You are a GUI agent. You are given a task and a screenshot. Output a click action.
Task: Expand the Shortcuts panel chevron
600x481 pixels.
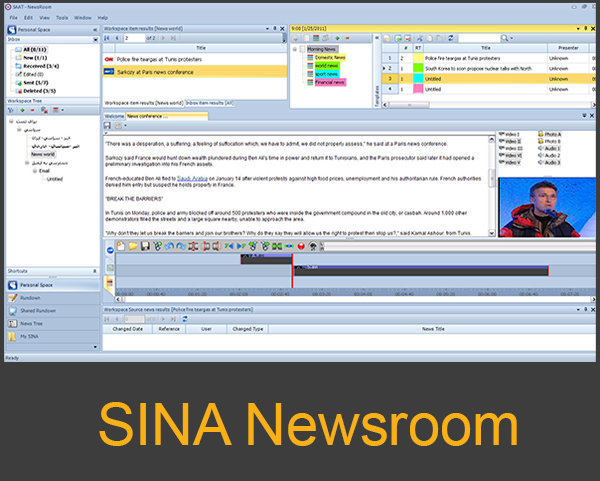coord(95,271)
